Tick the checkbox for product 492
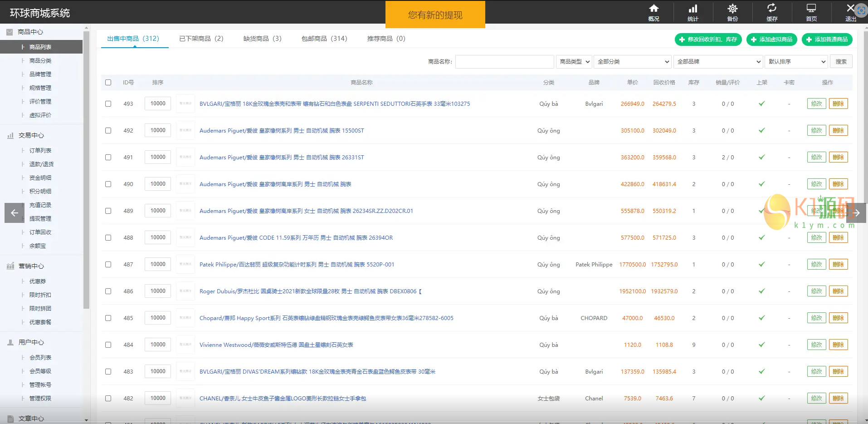 click(108, 130)
